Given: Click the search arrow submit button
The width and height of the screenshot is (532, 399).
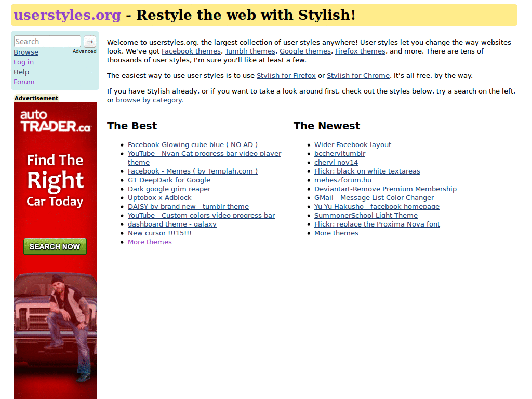Looking at the screenshot, I should click(x=90, y=42).
